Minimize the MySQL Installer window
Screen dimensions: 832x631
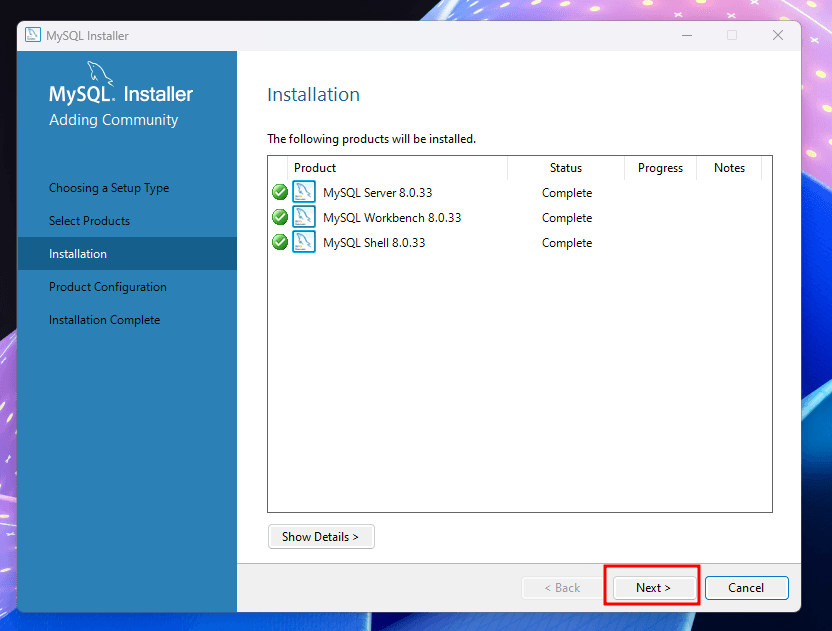pyautogui.click(x=687, y=36)
